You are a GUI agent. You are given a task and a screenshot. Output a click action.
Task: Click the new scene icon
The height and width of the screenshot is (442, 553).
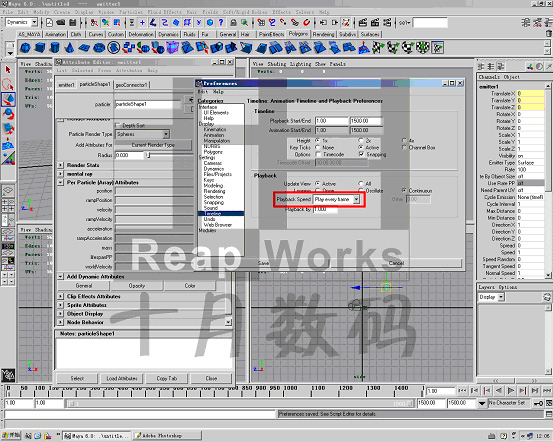(x=49, y=23)
